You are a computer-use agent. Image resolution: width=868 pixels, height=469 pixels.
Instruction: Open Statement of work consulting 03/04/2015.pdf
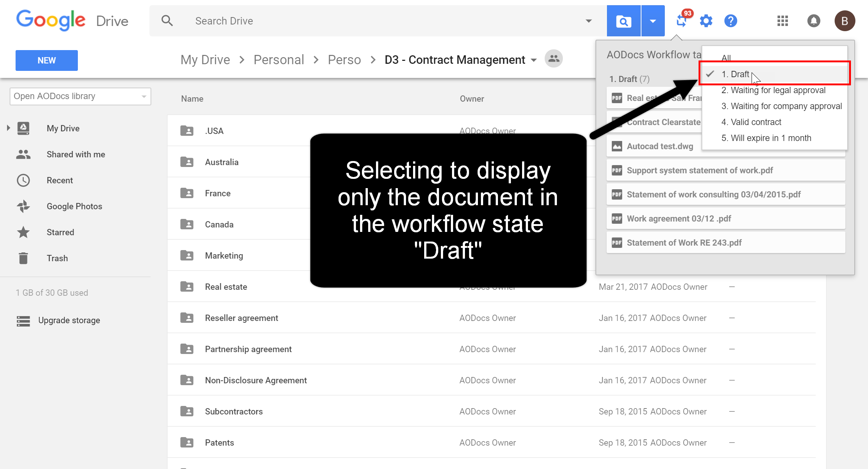726,194
